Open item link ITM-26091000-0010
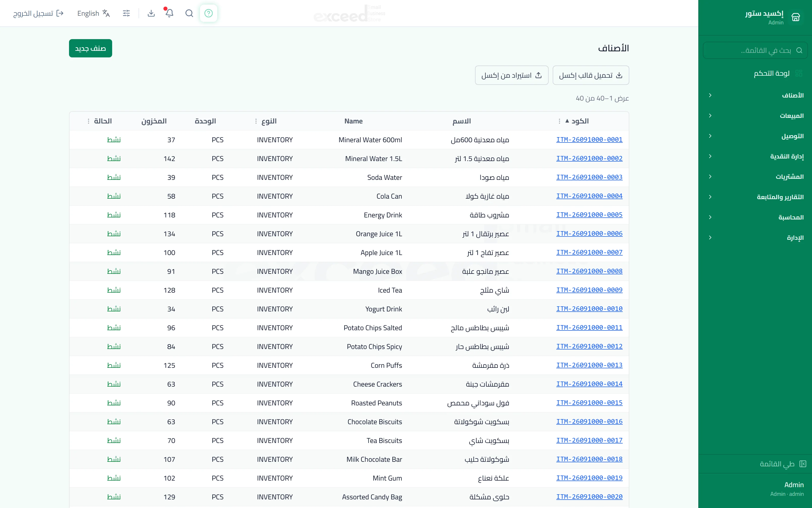812x508 pixels. (589, 309)
